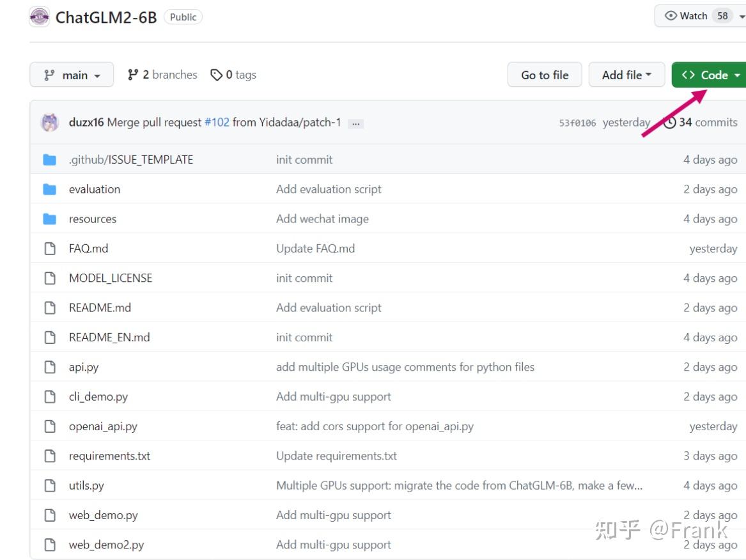The height and width of the screenshot is (560, 746).
Task: Click the Public visibility label
Action: coord(183,17)
